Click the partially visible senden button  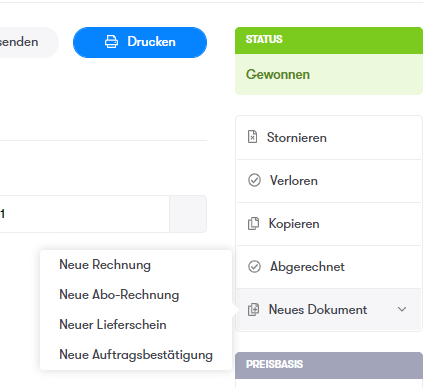point(28,42)
